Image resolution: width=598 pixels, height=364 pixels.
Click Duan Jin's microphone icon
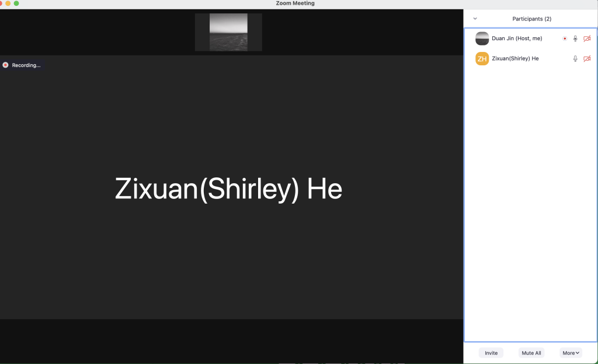[x=575, y=38]
